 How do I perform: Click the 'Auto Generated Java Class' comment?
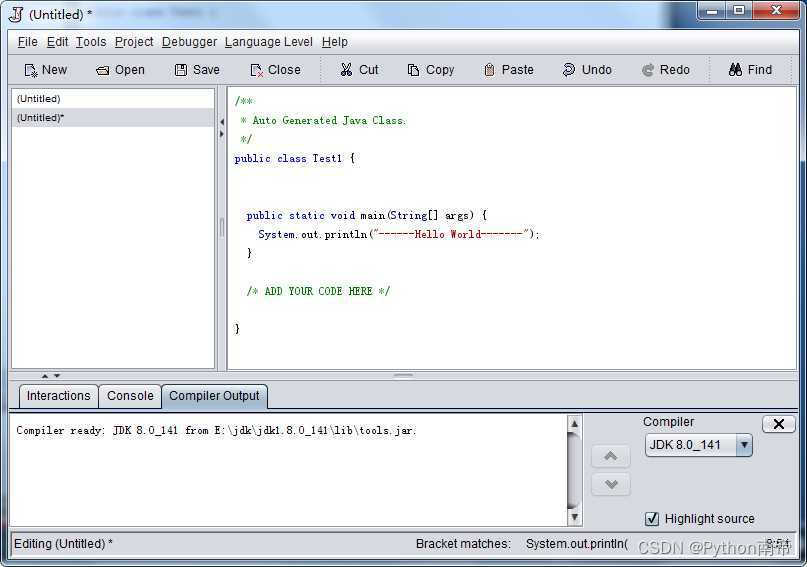328,120
